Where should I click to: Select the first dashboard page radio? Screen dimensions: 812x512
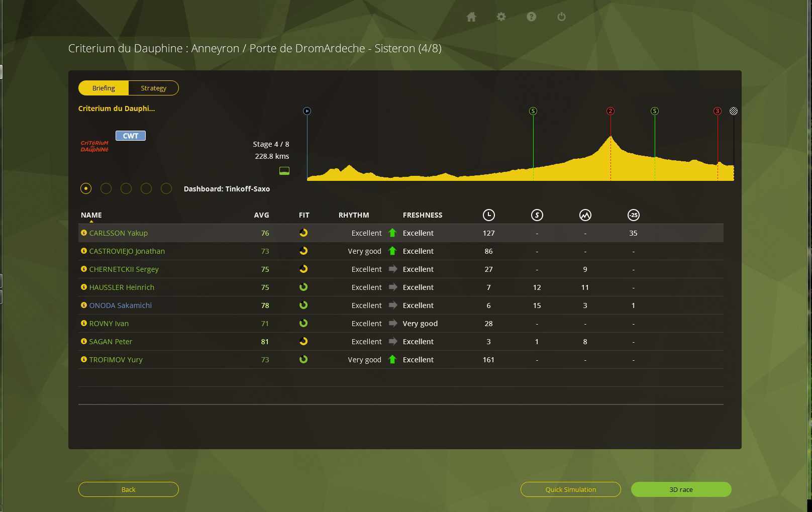coord(86,188)
